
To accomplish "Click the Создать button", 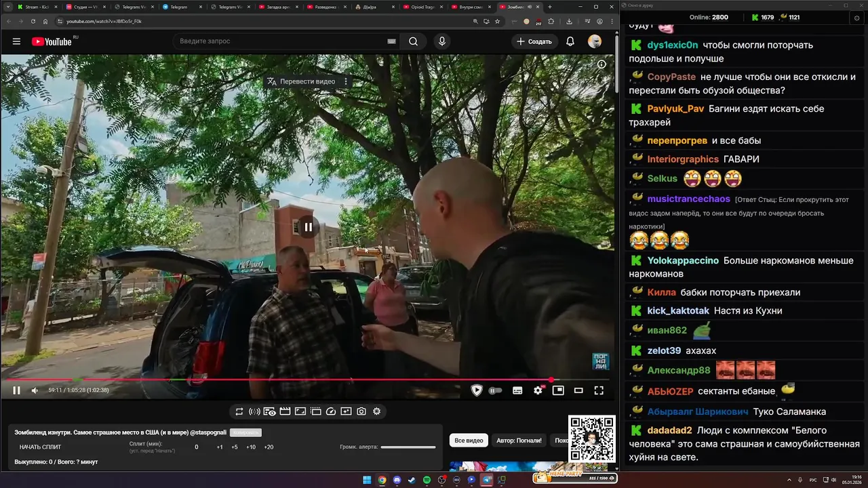I will point(534,41).
